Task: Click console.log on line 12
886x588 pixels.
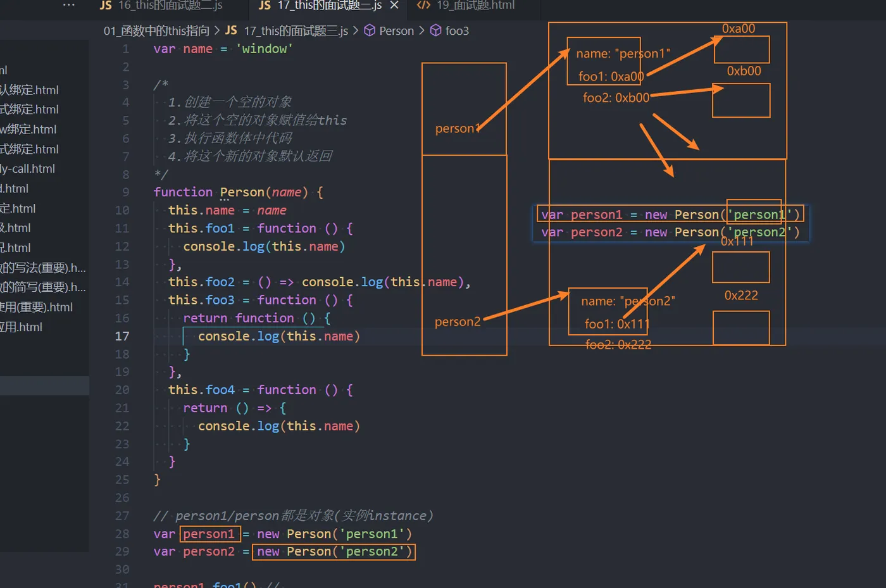Action: [224, 246]
